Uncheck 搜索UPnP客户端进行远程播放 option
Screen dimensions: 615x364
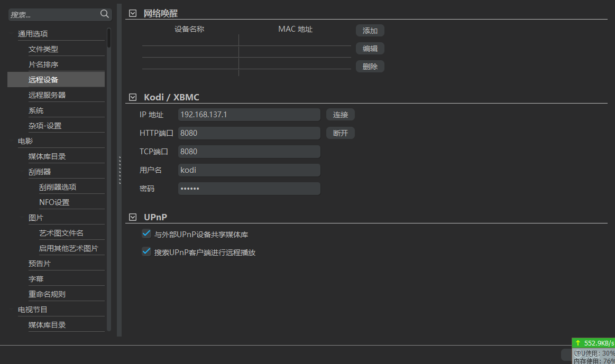pos(146,252)
